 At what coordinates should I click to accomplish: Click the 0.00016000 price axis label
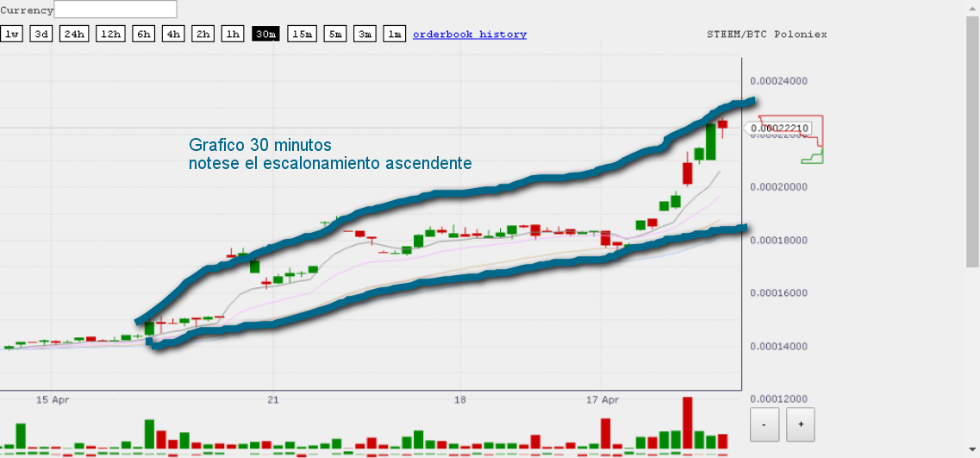[779, 292]
